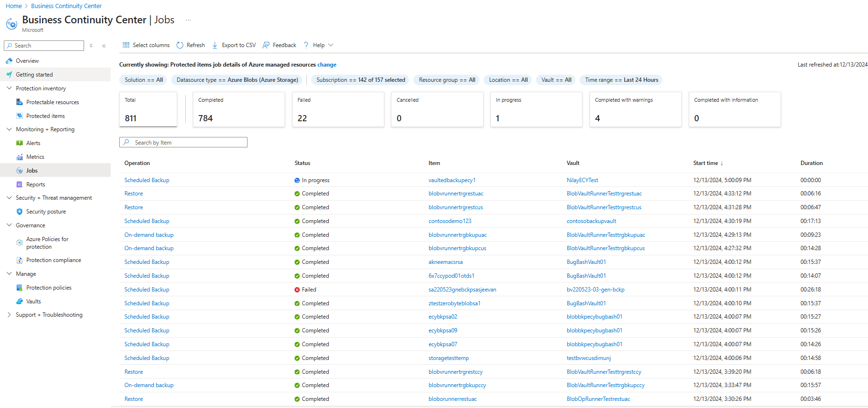This screenshot has height=408, width=868.
Task: Open the Subscription filter pill
Action: point(361,80)
